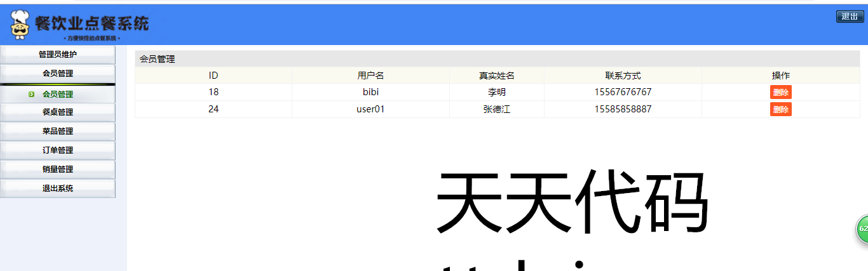Click the 真实姓名 column header
868x271 pixels.
click(x=496, y=76)
